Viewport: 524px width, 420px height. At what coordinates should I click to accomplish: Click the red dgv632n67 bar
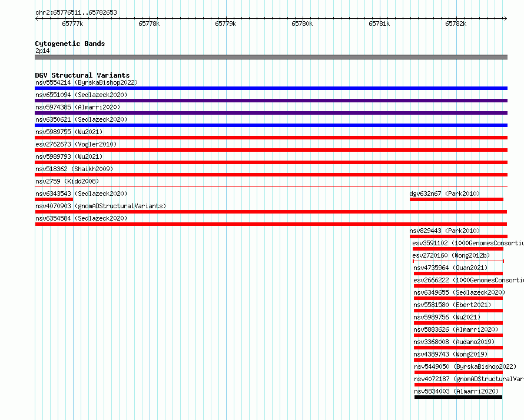(x=456, y=199)
